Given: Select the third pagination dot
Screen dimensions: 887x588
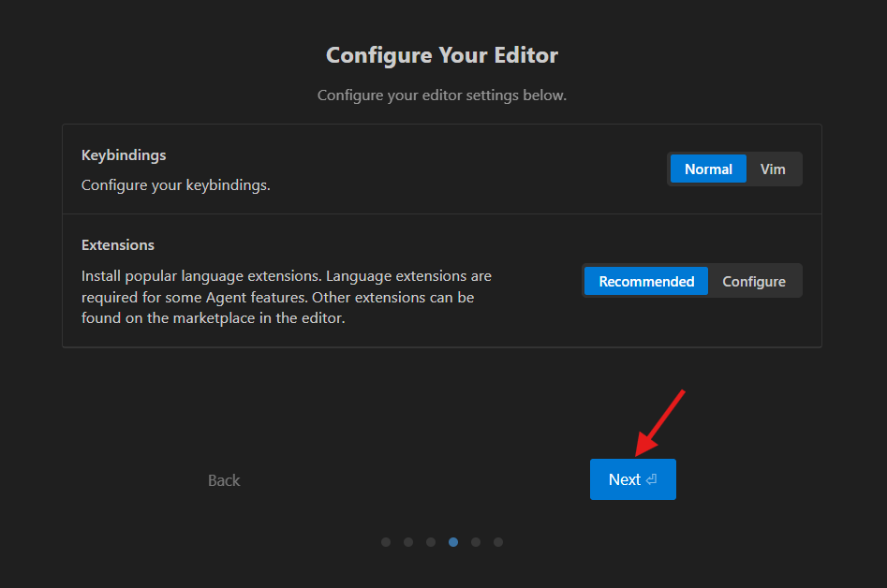Looking at the screenshot, I should [431, 542].
